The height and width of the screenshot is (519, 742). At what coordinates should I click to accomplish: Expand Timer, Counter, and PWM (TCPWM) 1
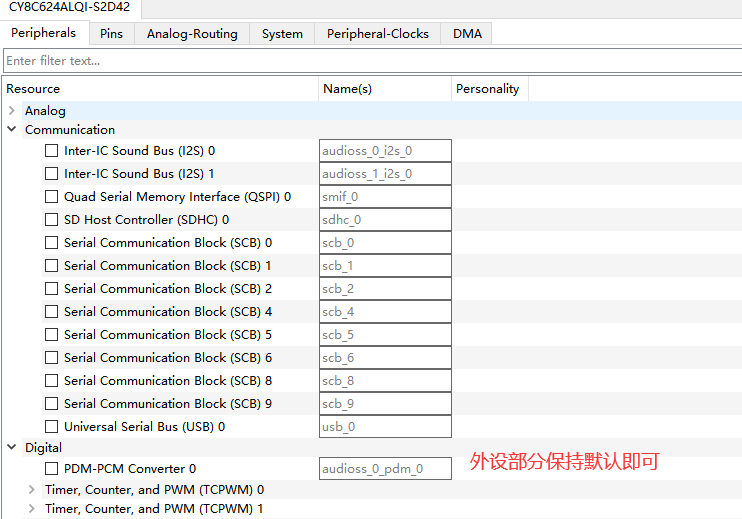(x=32, y=509)
